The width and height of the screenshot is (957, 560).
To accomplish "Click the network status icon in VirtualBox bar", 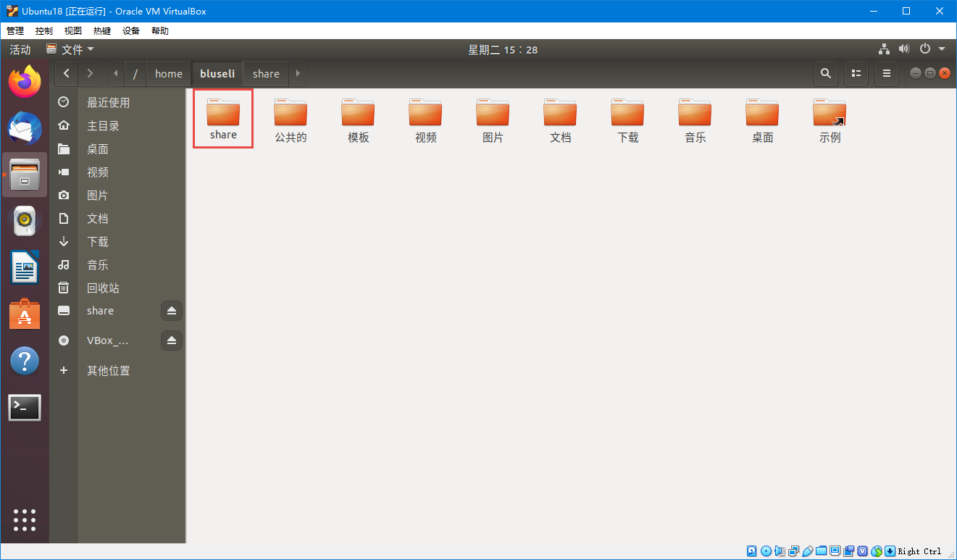I will 794,551.
